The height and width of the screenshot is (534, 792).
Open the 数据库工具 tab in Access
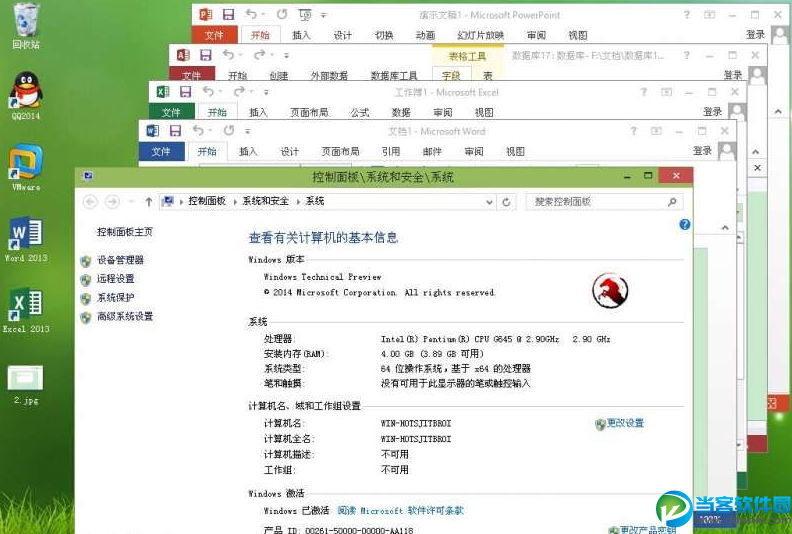click(394, 76)
